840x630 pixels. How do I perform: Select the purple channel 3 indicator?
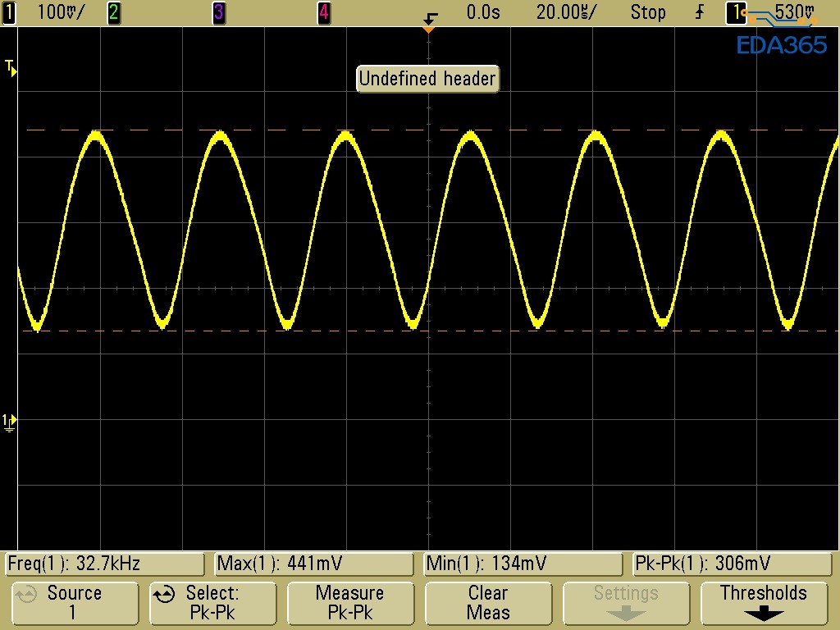tap(218, 12)
